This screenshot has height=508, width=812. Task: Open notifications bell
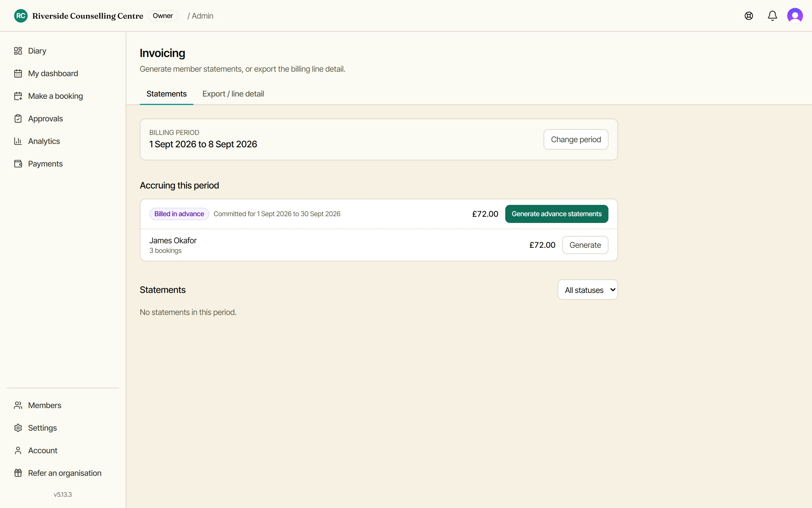tap(772, 16)
